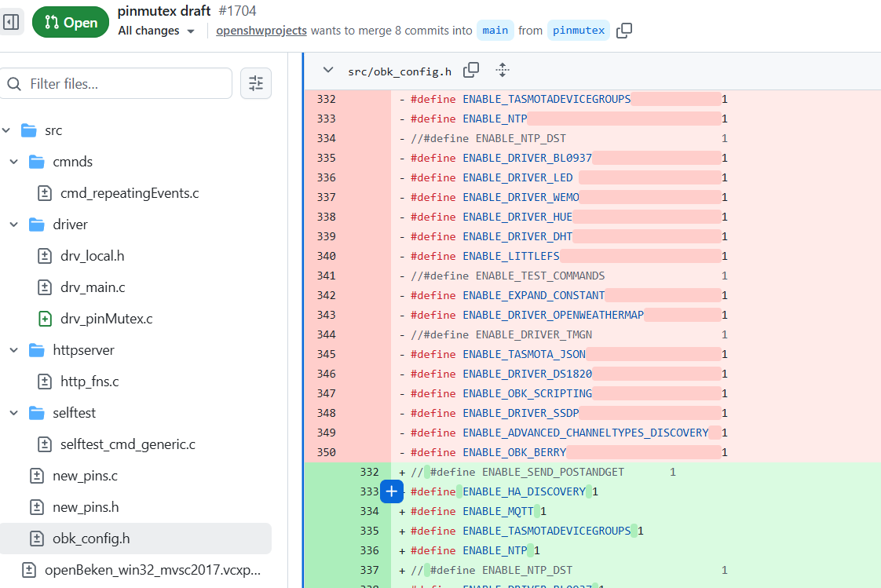The image size is (881, 588).
Task: Click the pinmutex draft pull request title
Action: tap(164, 11)
